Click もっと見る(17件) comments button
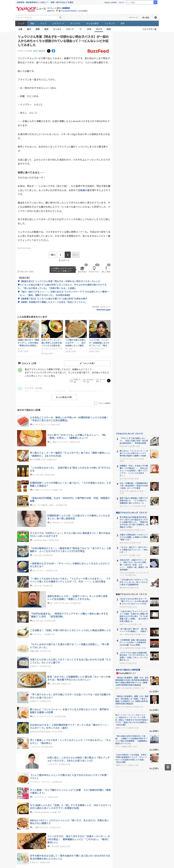Screen dimensions: 174x868 coord(64,397)
